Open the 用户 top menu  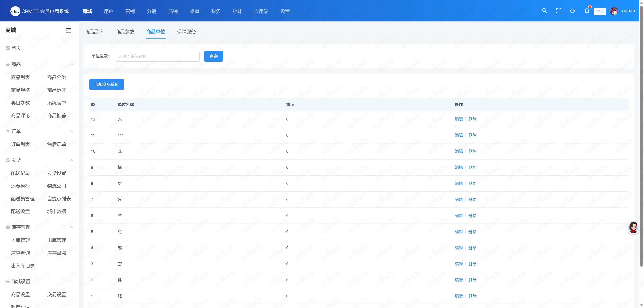tap(109, 11)
